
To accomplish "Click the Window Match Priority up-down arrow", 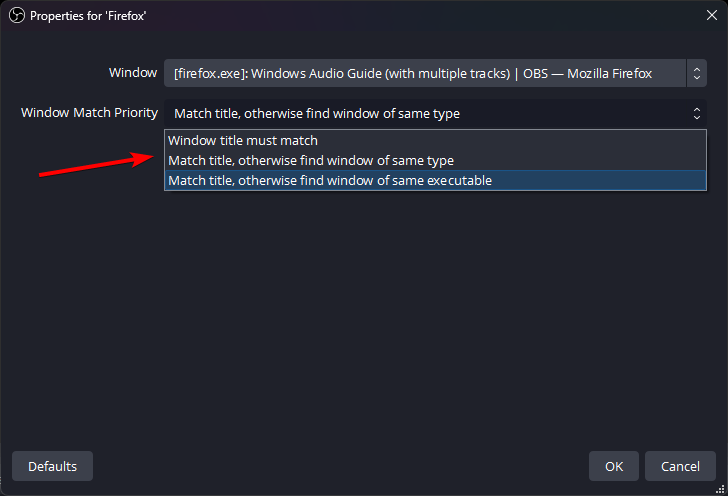I will pyautogui.click(x=697, y=113).
